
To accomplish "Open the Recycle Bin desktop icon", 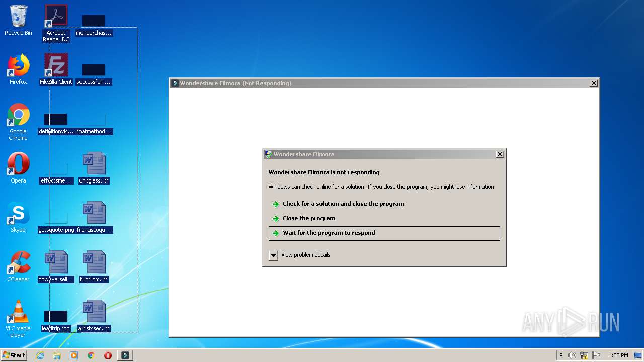I will 18,20.
